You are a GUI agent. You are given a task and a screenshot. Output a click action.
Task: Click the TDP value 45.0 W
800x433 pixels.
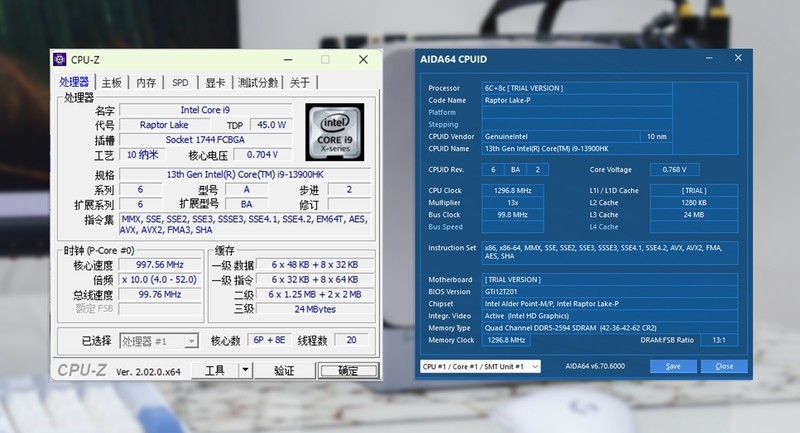271,124
